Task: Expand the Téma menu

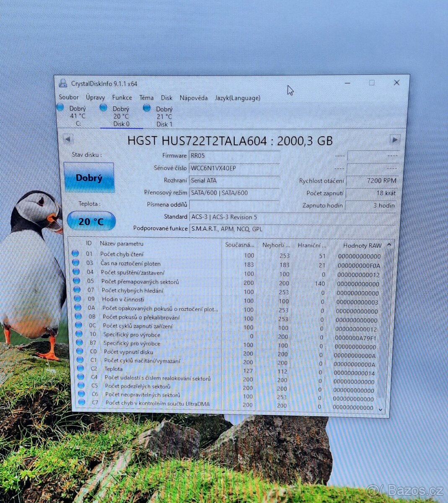Action: pos(146,98)
